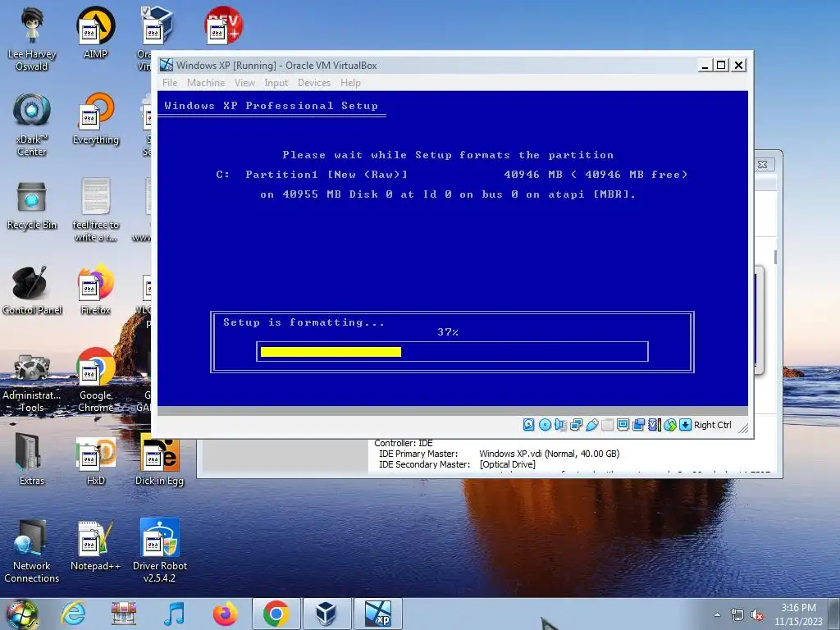
Task: Select the Network Connections desktop icon
Action: (x=32, y=551)
